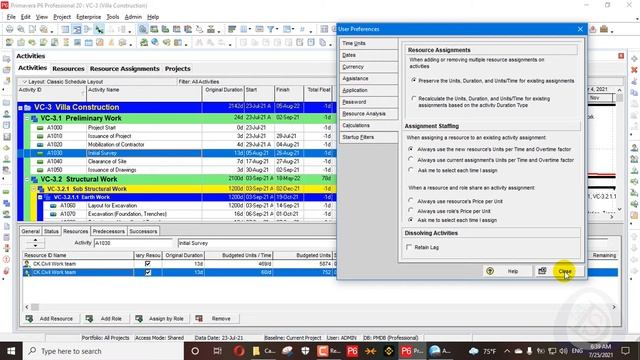Collapse VC-3.2.1 Sub Structural Work group
Viewport: 640px width, 360px height.
point(33,189)
